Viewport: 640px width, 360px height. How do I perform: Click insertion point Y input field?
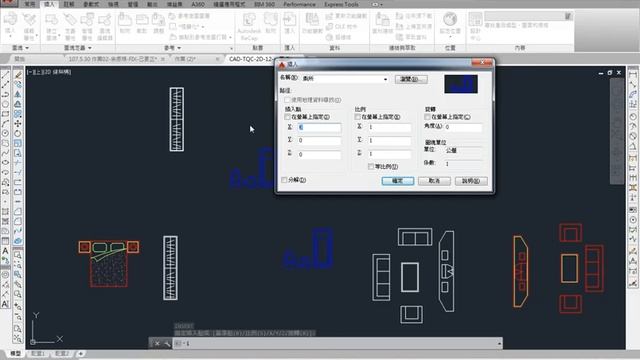(x=319, y=141)
